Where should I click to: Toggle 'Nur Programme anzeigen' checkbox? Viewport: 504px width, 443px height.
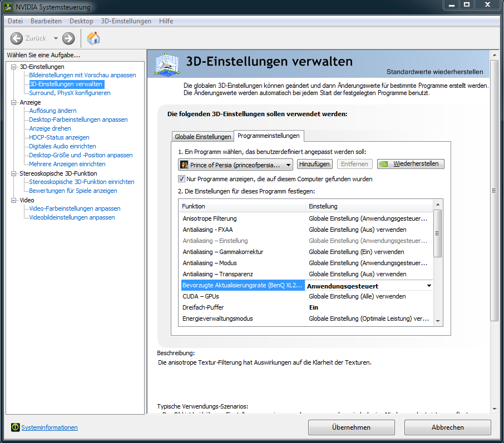coord(181,179)
